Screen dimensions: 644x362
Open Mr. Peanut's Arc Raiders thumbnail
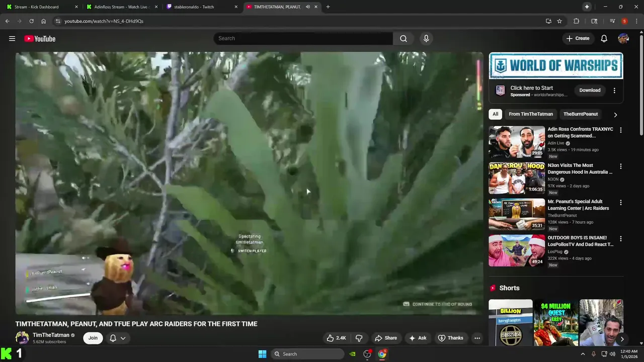[517, 214]
